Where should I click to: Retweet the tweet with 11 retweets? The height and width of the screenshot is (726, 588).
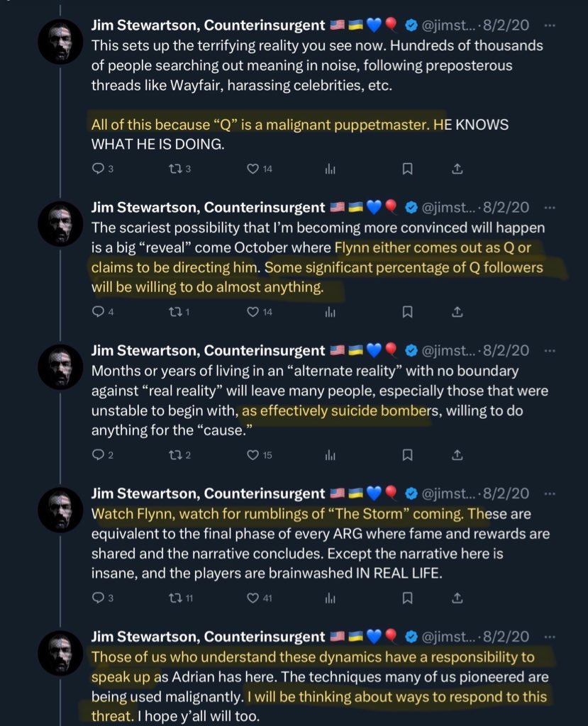pos(181,598)
